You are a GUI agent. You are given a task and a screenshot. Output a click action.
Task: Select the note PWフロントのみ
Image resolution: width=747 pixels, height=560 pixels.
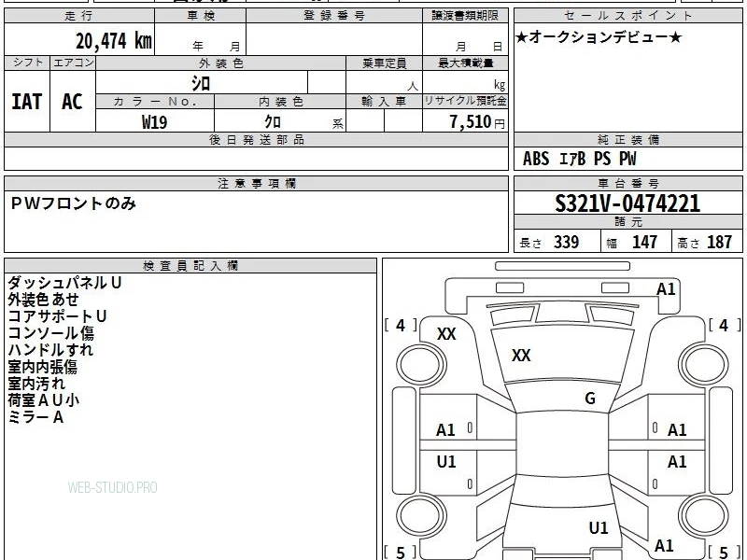[x=74, y=203]
